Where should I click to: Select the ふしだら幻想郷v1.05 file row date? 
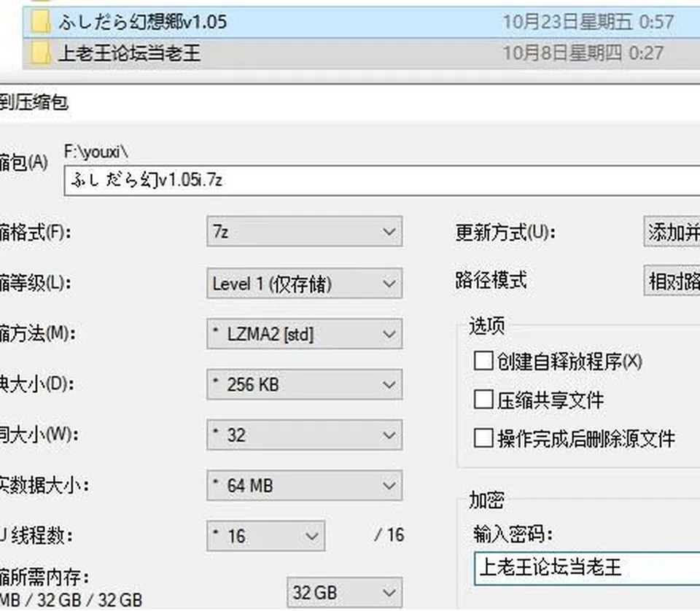point(588,21)
